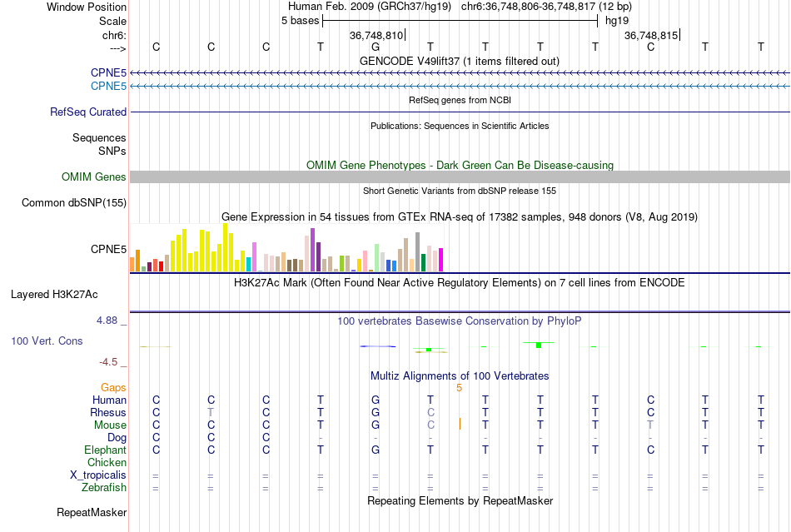Image resolution: width=791 pixels, height=532 pixels.
Task: Click the Rhesus species label
Action: pyautogui.click(x=108, y=412)
